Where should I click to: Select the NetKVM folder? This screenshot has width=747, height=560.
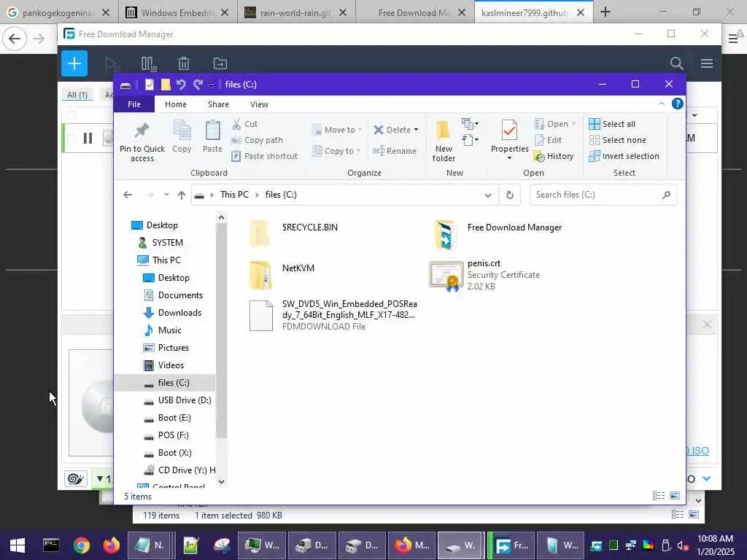(282, 274)
